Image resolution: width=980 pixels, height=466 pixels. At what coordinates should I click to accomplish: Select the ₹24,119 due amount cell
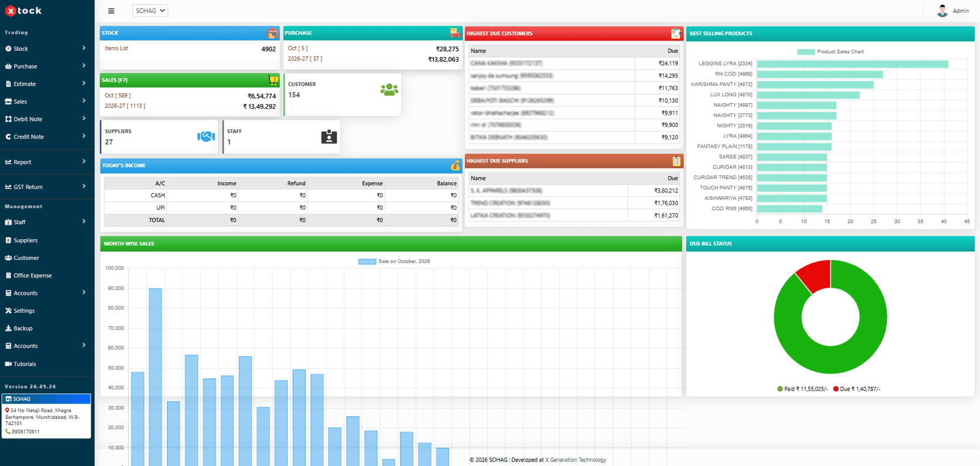pyautogui.click(x=658, y=63)
